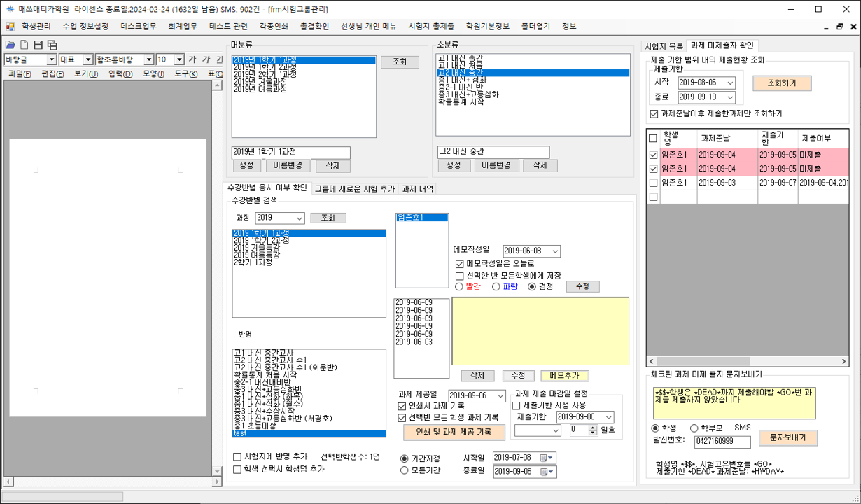Toggle 인쇄시 과제 기록 checkbox
Image resolution: width=861 pixels, height=504 pixels.
click(402, 406)
